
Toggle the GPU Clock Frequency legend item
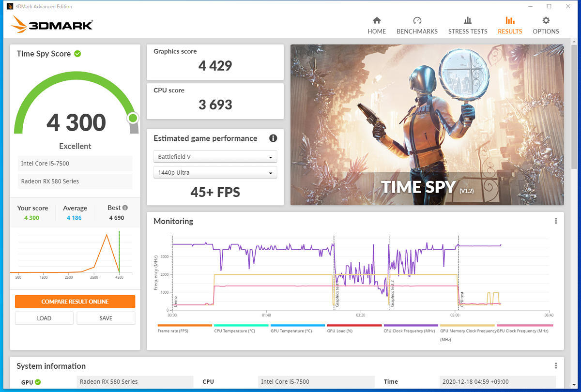pyautogui.click(x=524, y=329)
